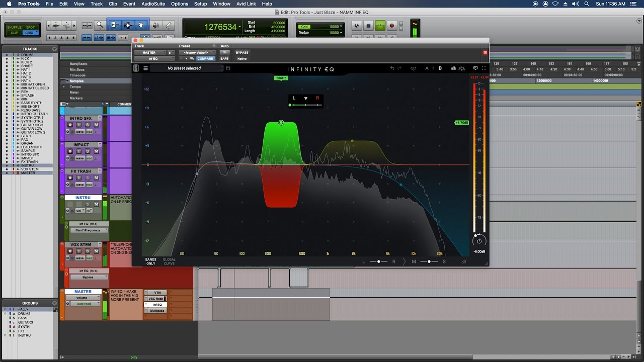Toggle plug-in BYPASS button
644x362 pixels.
point(242,52)
